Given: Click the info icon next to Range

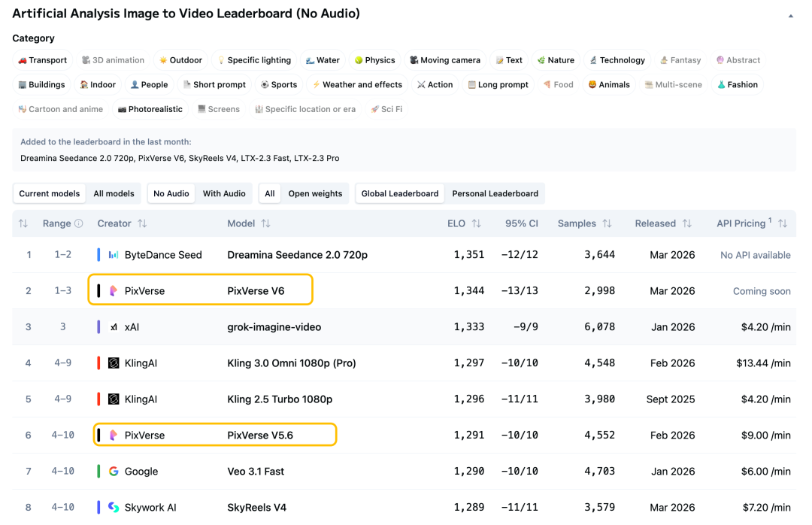Looking at the screenshot, I should click(x=79, y=223).
